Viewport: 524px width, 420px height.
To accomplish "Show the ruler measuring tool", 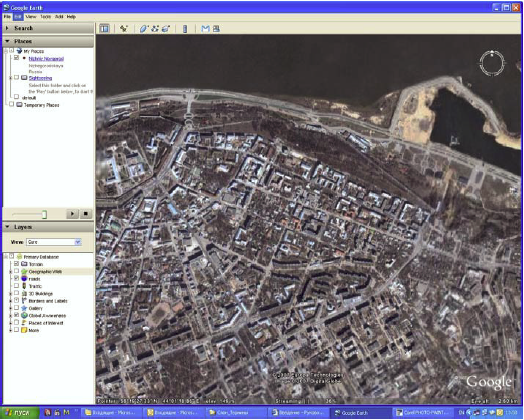I will coord(185,29).
